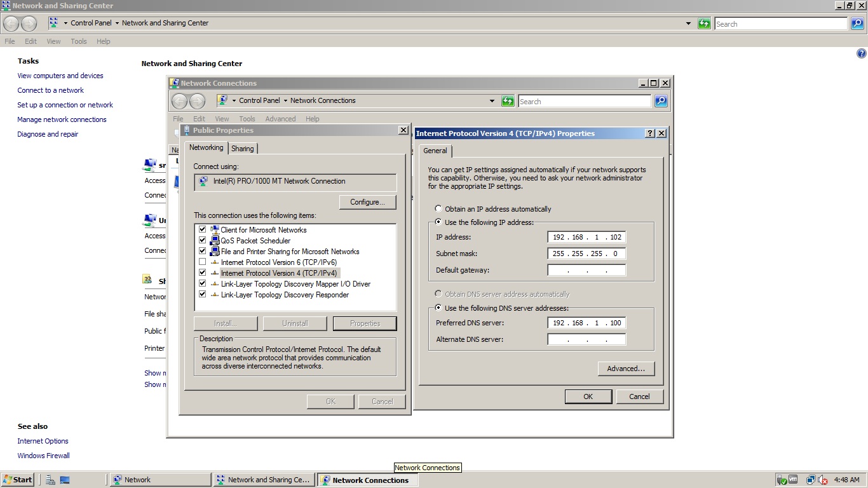
Task: Click the refresh icon in the main address bar
Action: pyautogui.click(x=703, y=24)
